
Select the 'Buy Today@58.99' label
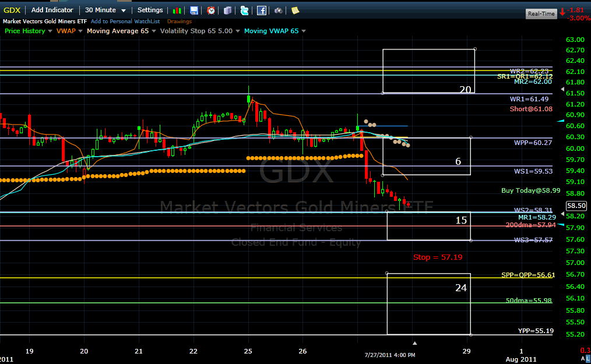531,190
